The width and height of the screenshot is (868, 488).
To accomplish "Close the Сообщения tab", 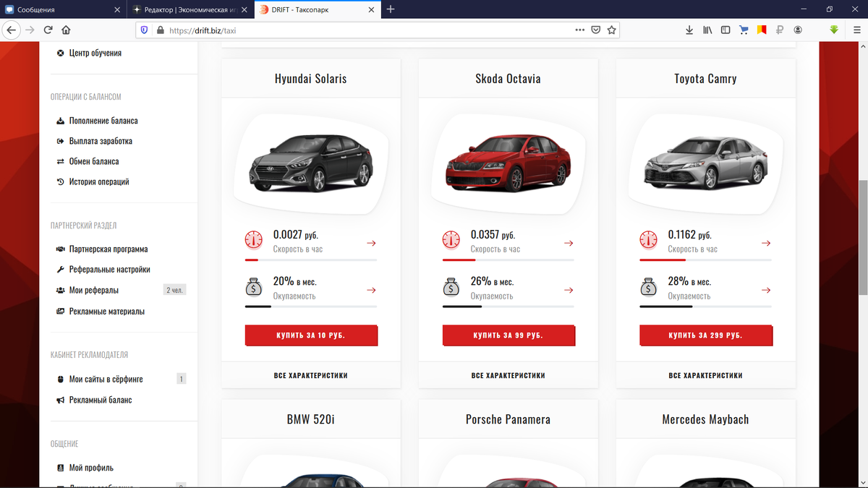I will [x=117, y=9].
